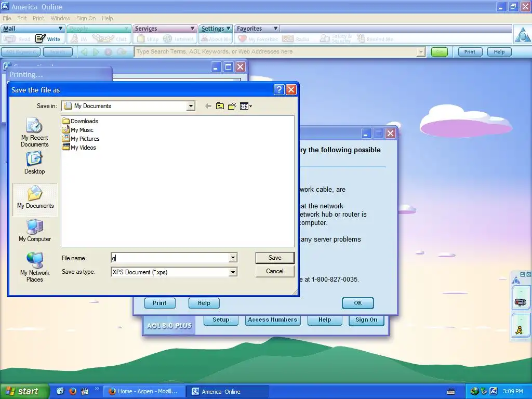Click the Firefox icon in the quick launch
This screenshot has width=532, height=399.
[73, 391]
